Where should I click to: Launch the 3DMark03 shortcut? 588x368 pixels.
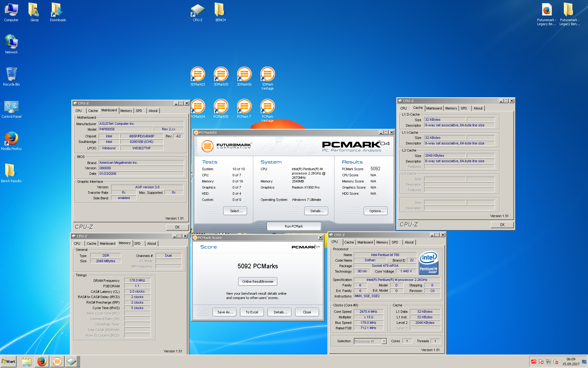click(198, 76)
